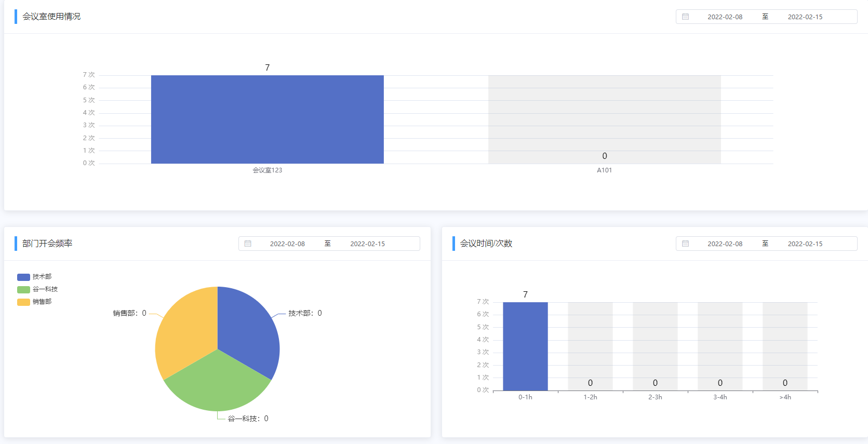The height and width of the screenshot is (444, 868).
Task: Click calendar icon in 会议时间/次数 date picker
Action: click(685, 244)
